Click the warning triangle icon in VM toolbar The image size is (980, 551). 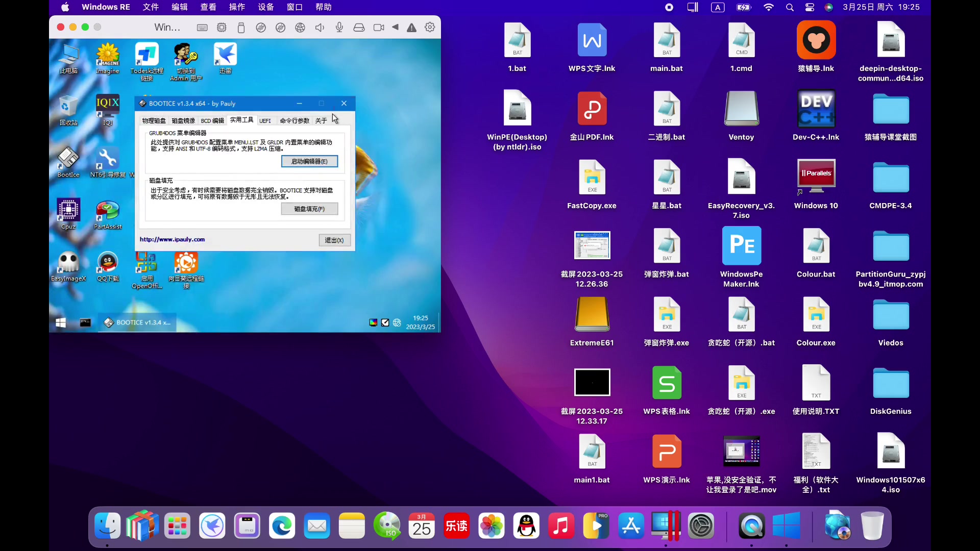[x=411, y=28]
